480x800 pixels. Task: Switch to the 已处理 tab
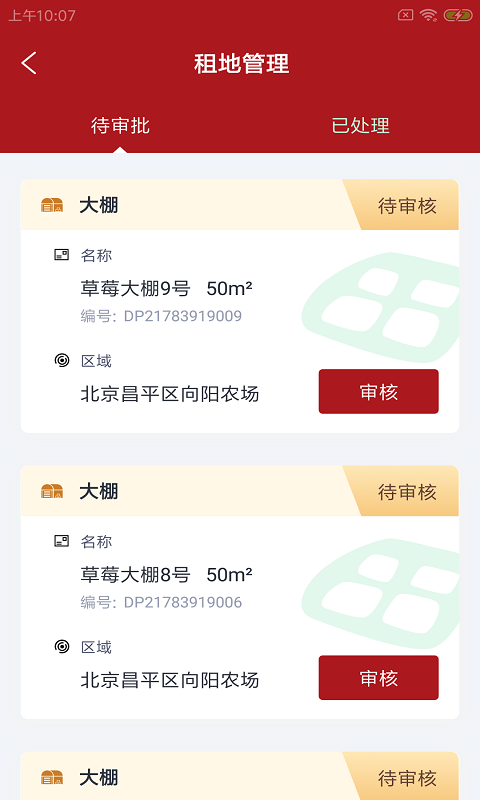click(x=361, y=126)
